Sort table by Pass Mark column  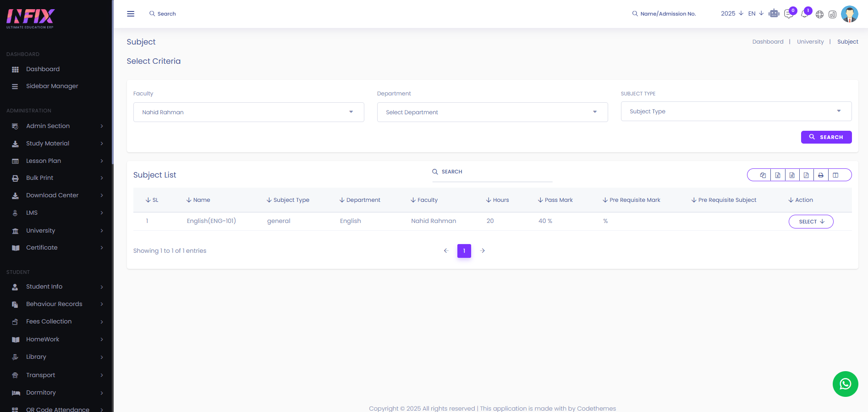pos(555,200)
